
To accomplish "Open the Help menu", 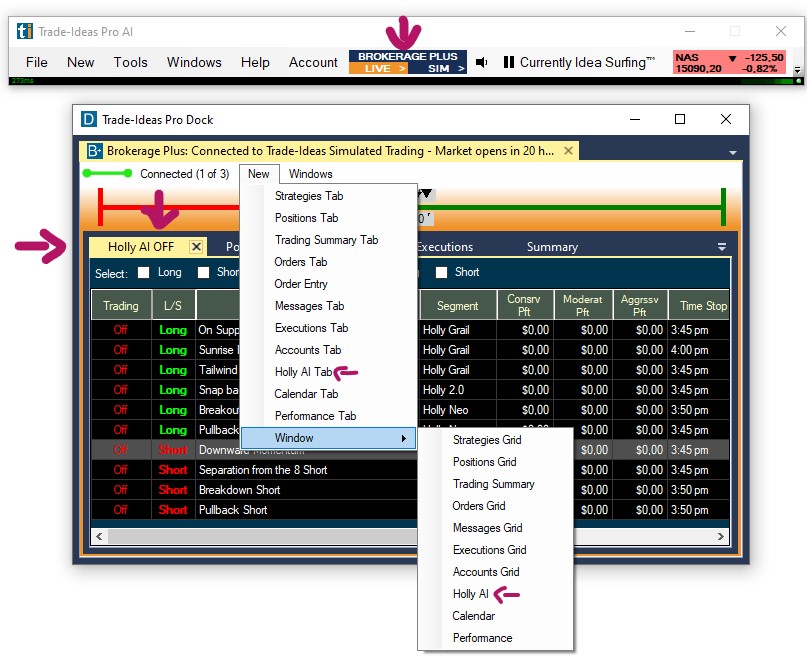I will 255,62.
